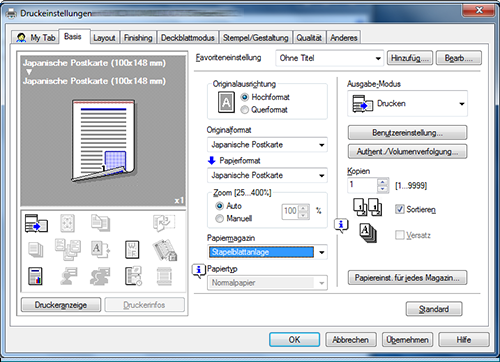Viewport: 500px width, 362px height.
Task: Click the greyed overlapping documents combination icon
Action: pos(68,249)
